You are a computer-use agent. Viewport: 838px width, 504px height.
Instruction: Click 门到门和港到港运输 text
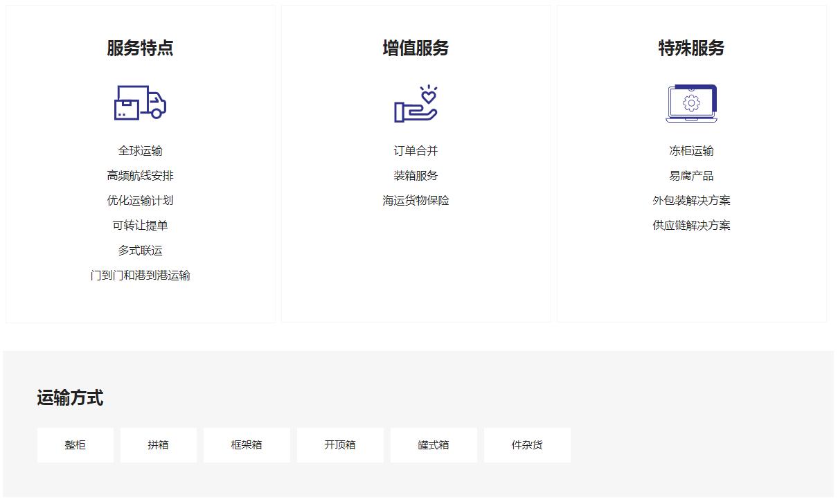[140, 276]
